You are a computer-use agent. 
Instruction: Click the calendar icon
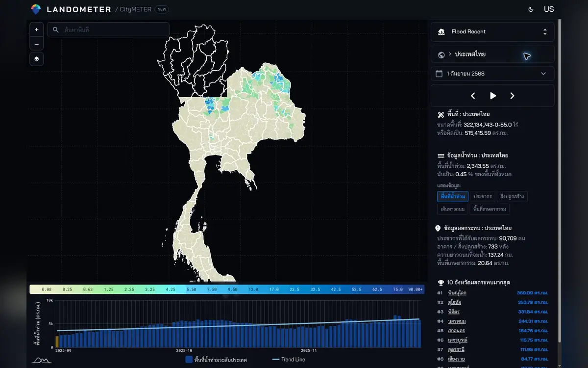pos(439,74)
